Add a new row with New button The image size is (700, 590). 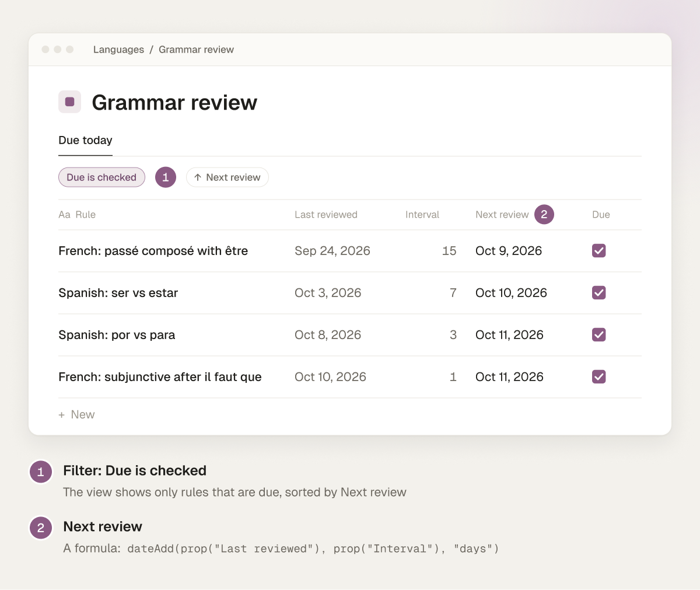(x=76, y=414)
